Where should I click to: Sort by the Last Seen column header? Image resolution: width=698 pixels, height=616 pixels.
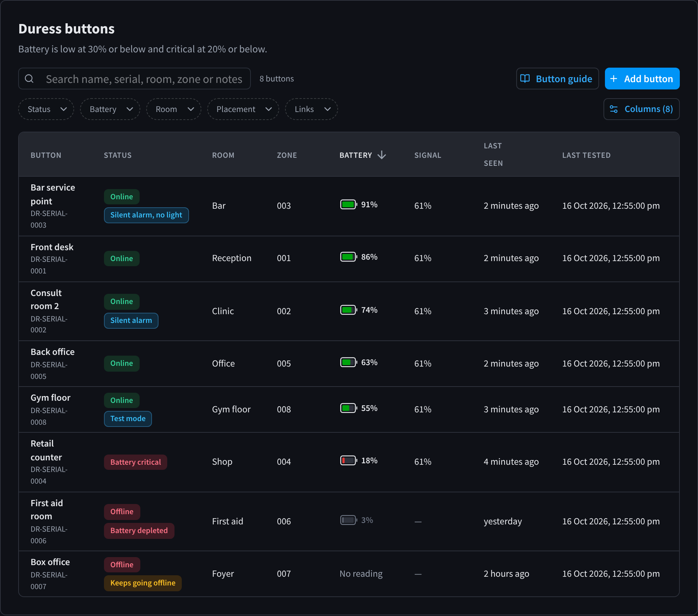point(493,155)
